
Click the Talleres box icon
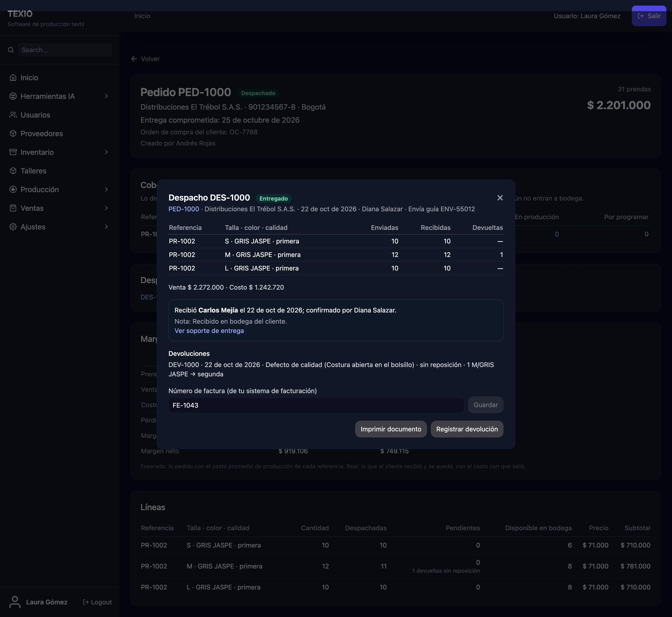point(13,171)
